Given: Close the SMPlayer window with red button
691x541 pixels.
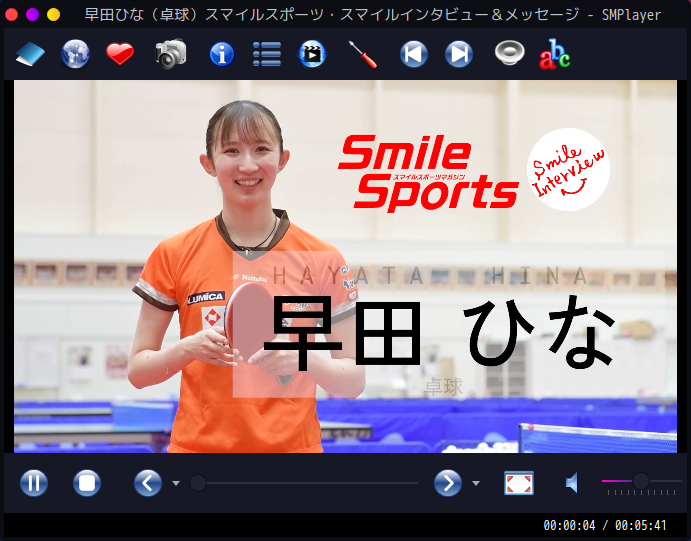Looking at the screenshot, I should [11, 14].
